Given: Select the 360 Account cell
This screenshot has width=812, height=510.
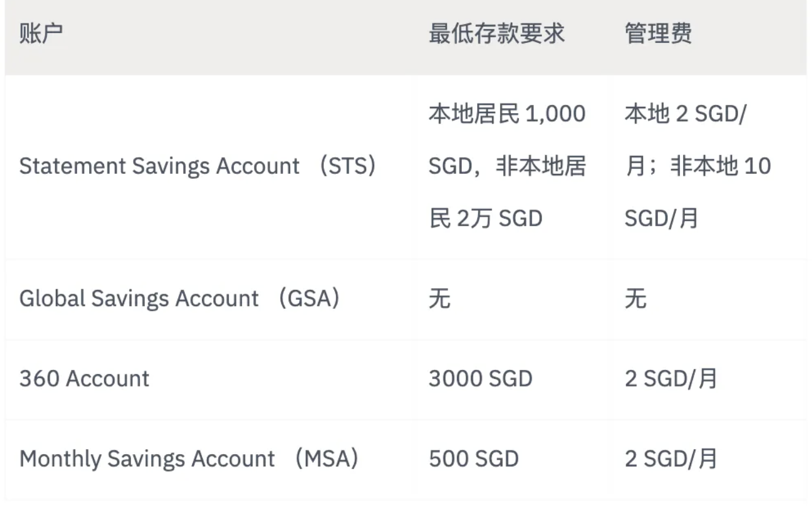Looking at the screenshot, I should (84, 379).
